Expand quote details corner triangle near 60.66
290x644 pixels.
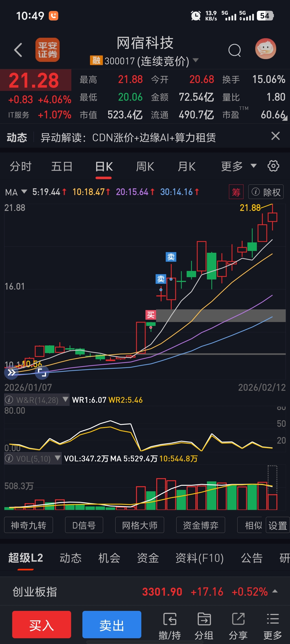pyautogui.click(x=285, y=118)
